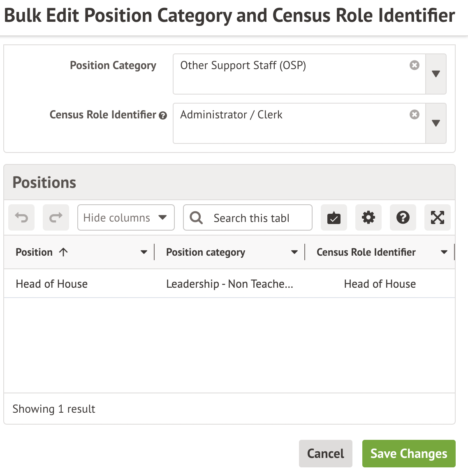Open the table help icon
The image size is (468, 476).
point(403,217)
